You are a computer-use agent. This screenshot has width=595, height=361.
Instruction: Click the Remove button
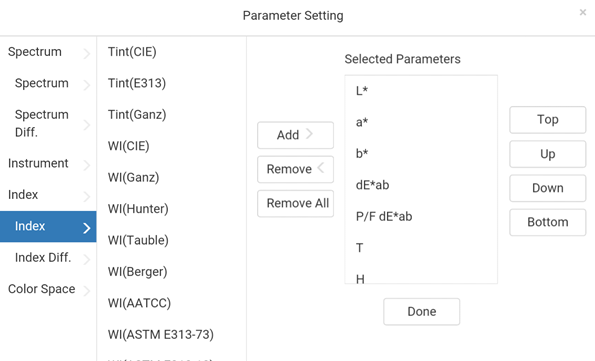[295, 169]
